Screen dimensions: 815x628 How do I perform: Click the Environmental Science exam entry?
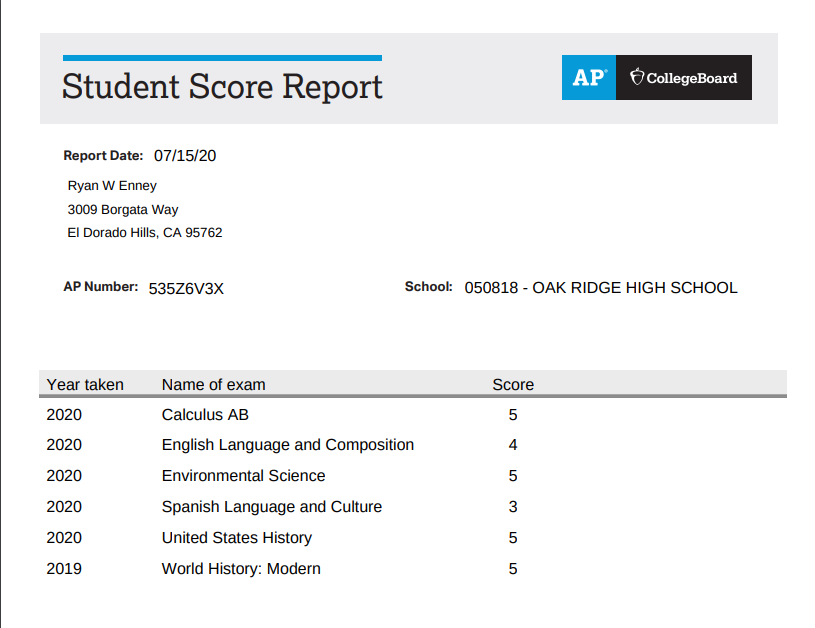pyautogui.click(x=243, y=476)
